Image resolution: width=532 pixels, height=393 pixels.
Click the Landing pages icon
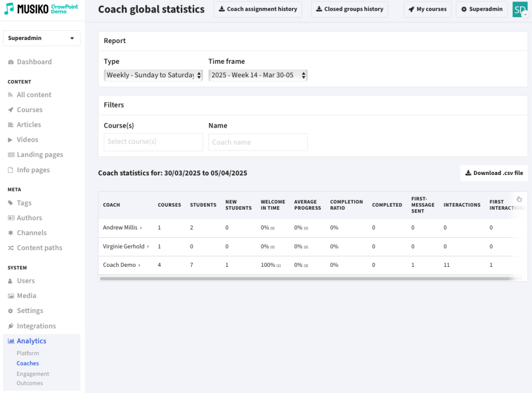coord(11,155)
